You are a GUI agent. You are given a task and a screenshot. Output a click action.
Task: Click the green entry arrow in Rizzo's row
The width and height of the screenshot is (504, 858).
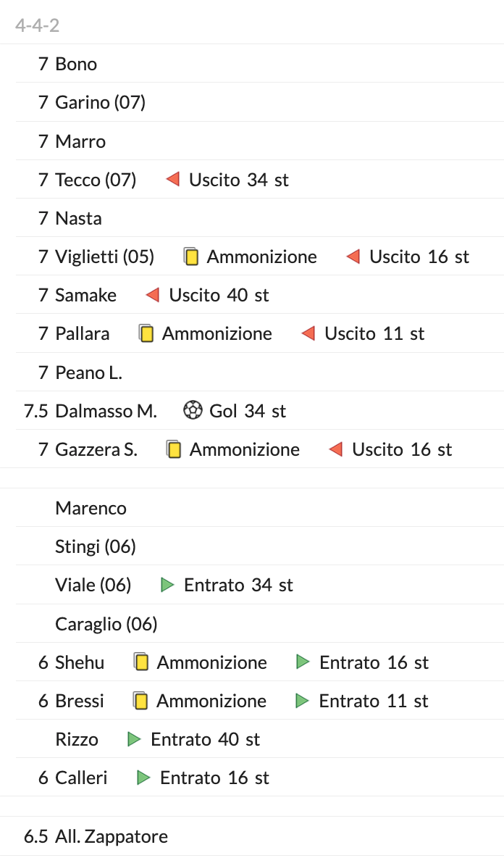tap(134, 739)
